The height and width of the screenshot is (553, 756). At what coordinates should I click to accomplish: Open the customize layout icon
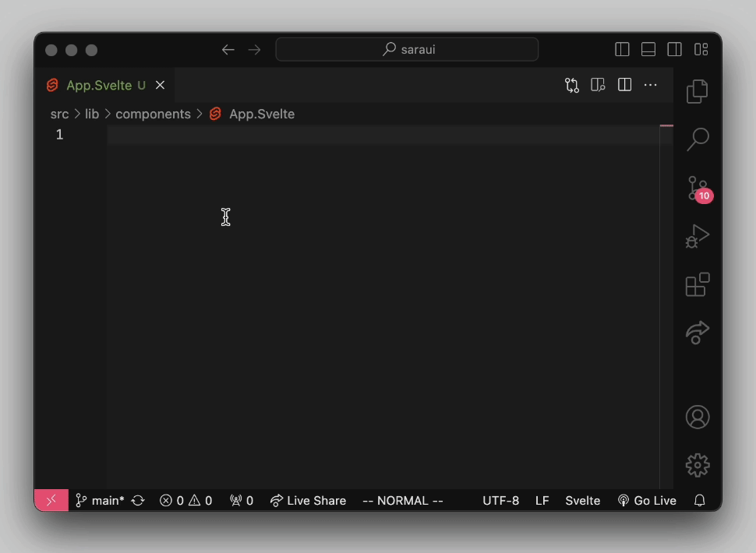(x=701, y=49)
